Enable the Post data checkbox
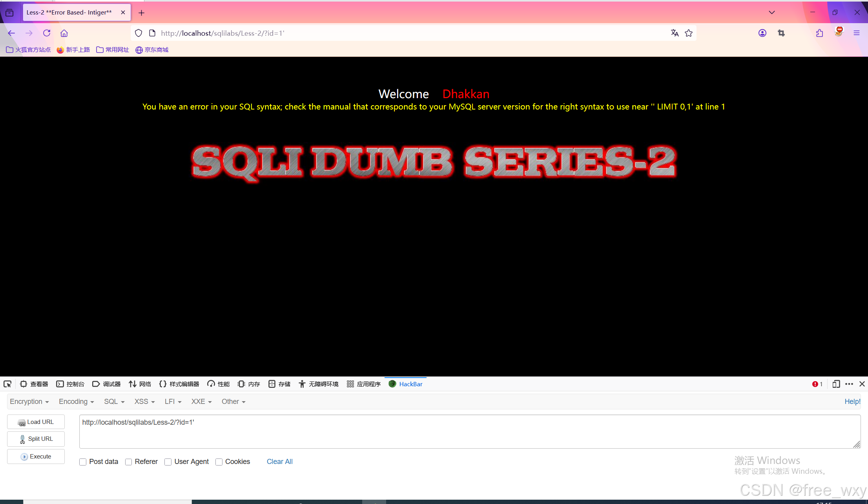Screen dimensions: 868x504 pos(83,462)
